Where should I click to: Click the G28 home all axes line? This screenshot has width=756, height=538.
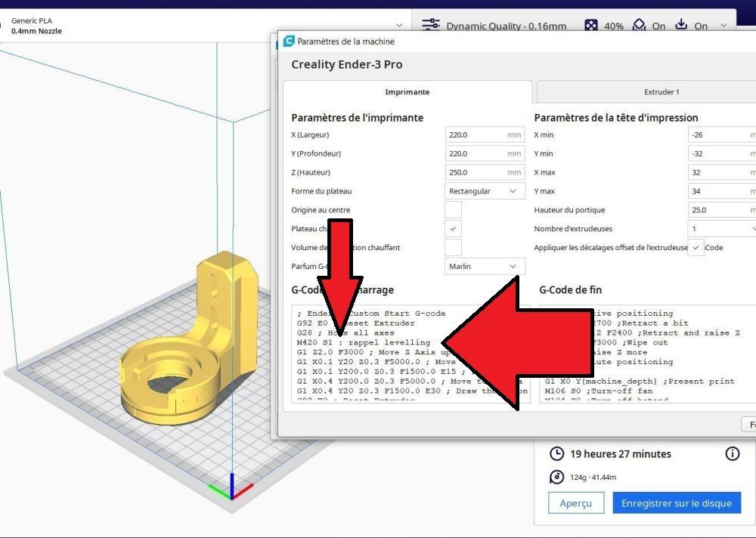pos(345,332)
